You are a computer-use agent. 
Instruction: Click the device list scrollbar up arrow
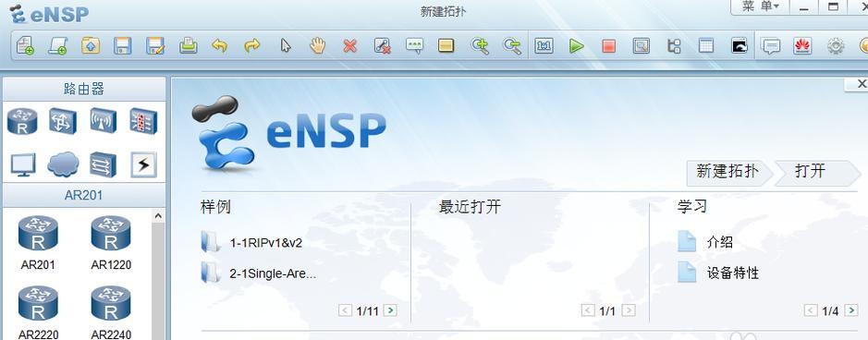(x=158, y=215)
